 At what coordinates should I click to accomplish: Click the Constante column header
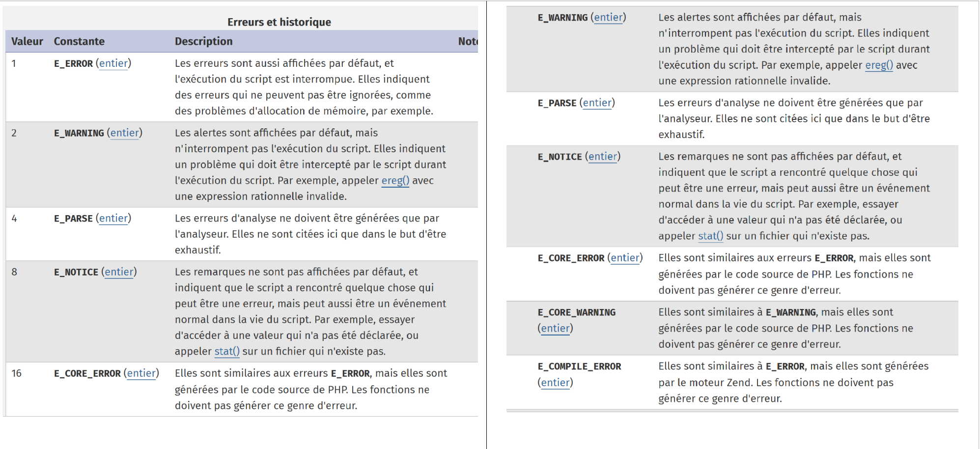[79, 41]
